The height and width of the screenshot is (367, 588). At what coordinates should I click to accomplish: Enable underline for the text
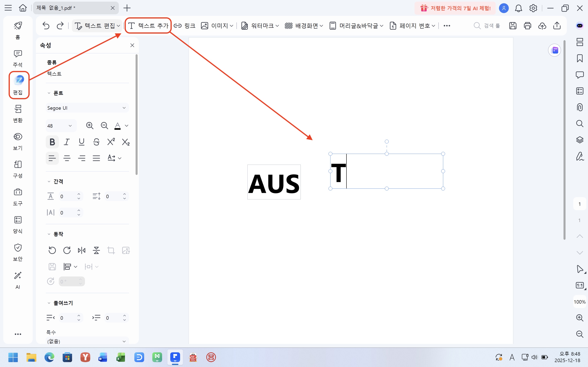click(x=81, y=142)
